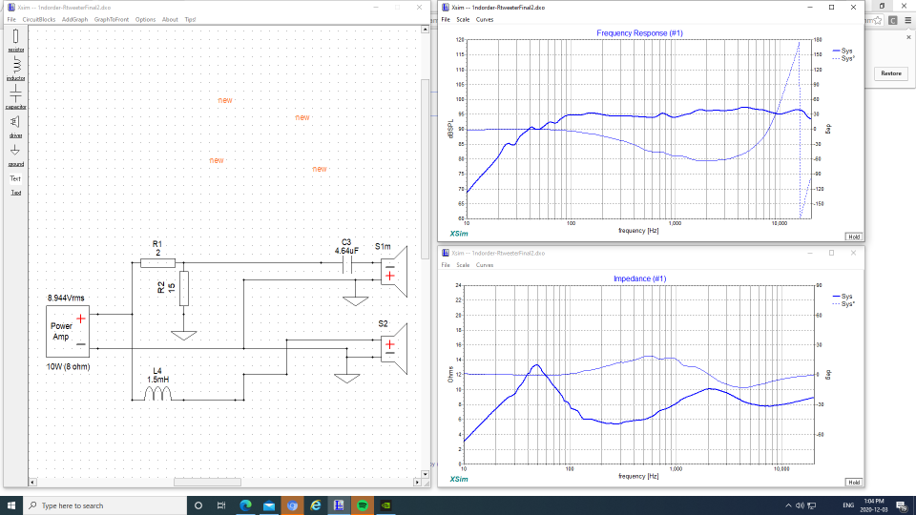
Task: Open the GraphToFront menu
Action: pyautogui.click(x=111, y=19)
